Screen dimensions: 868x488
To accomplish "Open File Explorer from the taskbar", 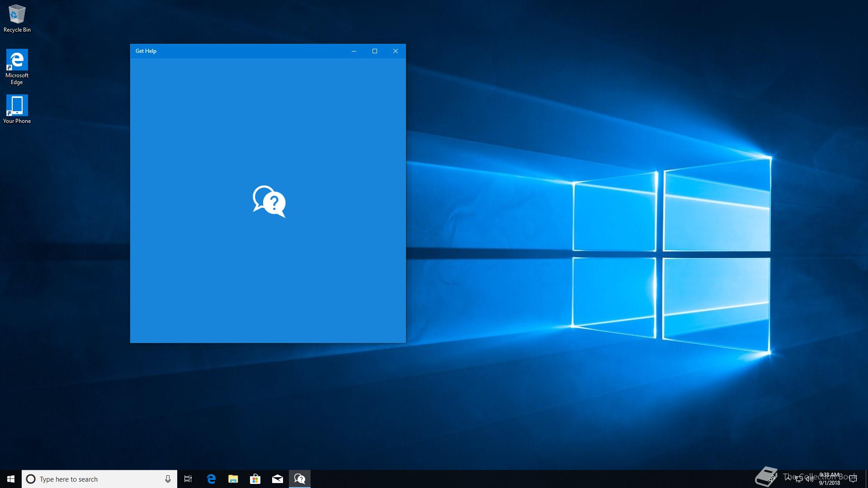I will click(233, 479).
